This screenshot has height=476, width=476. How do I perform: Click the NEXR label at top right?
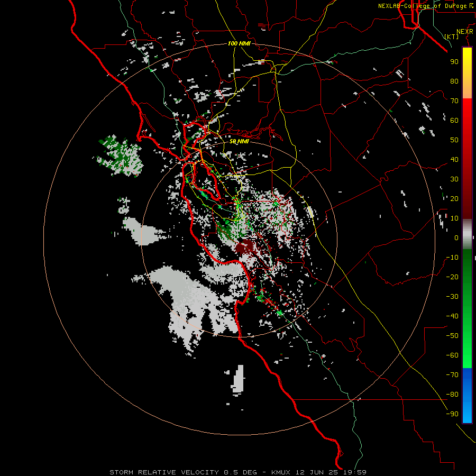coord(465,32)
